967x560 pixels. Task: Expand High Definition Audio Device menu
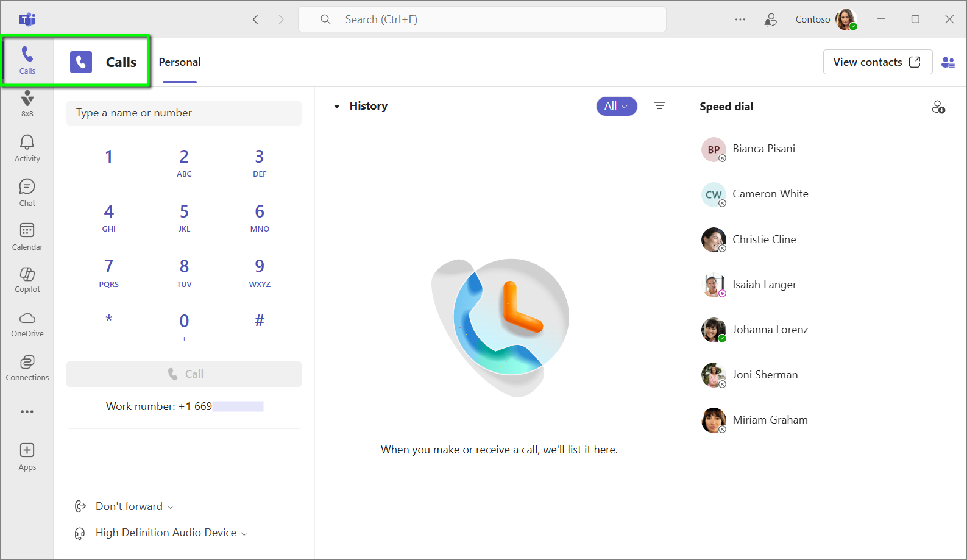[166, 533]
